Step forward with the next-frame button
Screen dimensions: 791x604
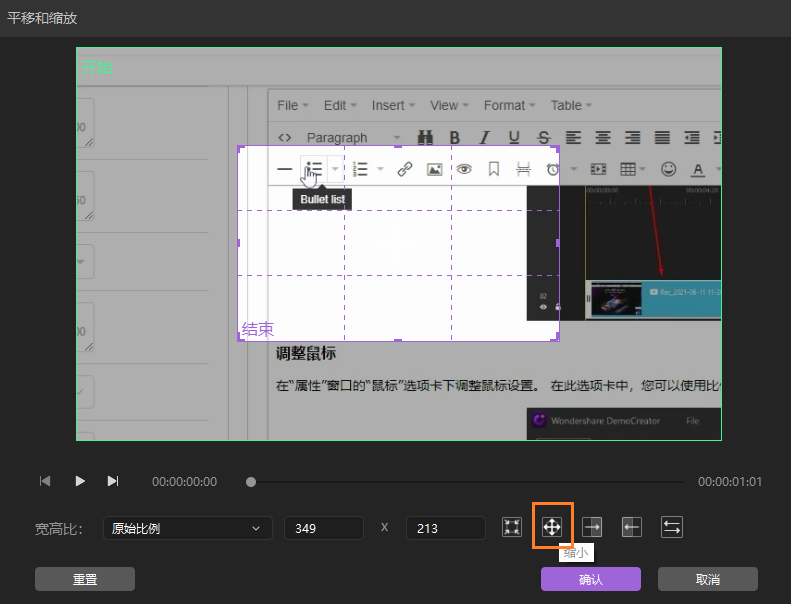[113, 481]
